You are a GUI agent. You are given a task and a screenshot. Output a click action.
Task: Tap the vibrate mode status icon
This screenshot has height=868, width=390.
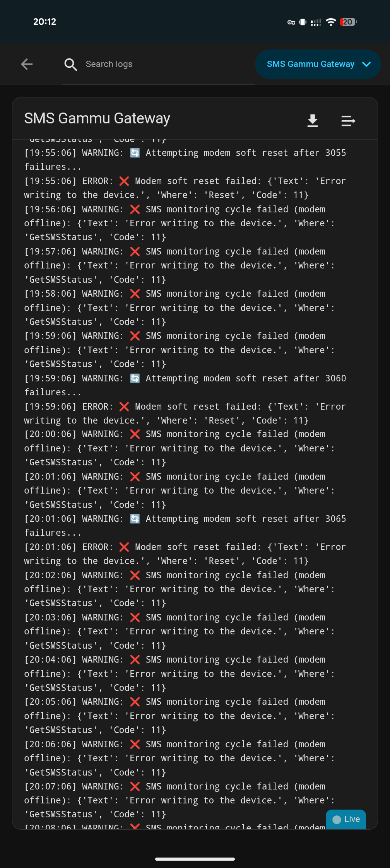(x=303, y=22)
